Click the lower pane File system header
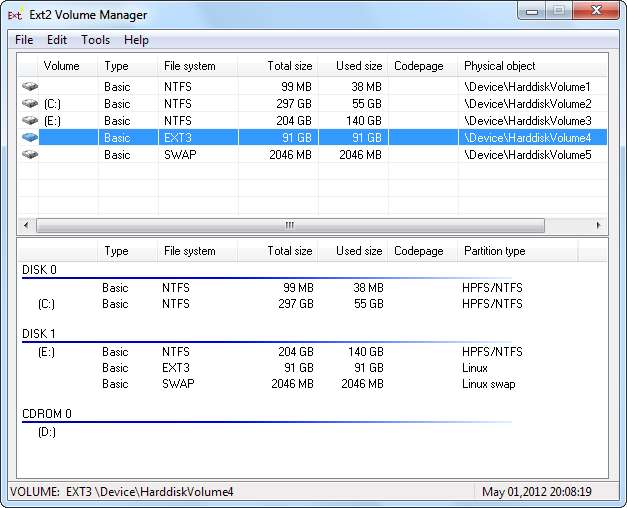 pos(198,251)
